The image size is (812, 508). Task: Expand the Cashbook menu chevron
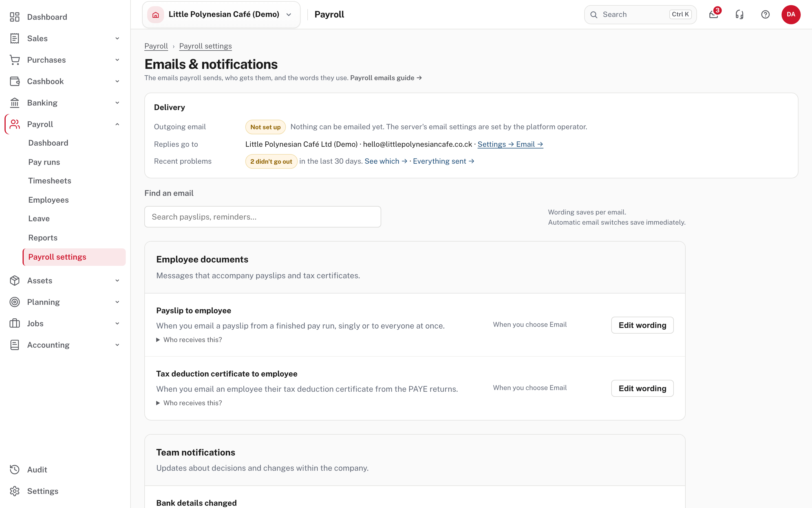point(118,81)
